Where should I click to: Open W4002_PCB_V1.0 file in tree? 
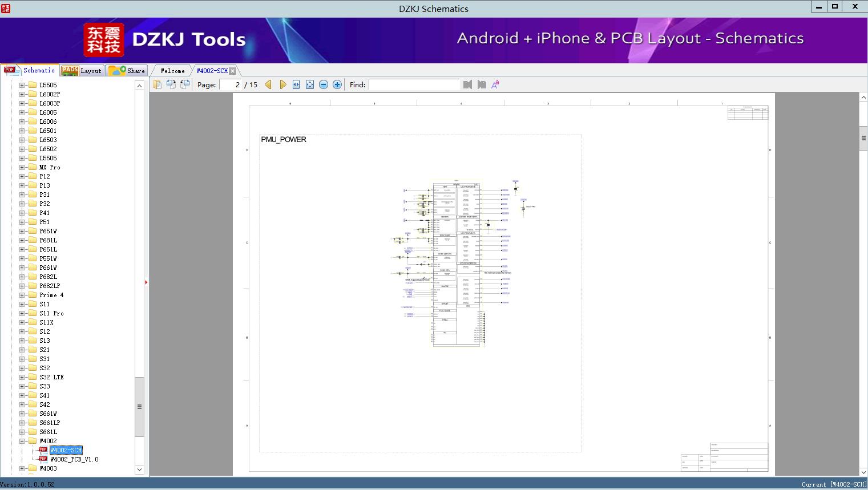coord(74,459)
